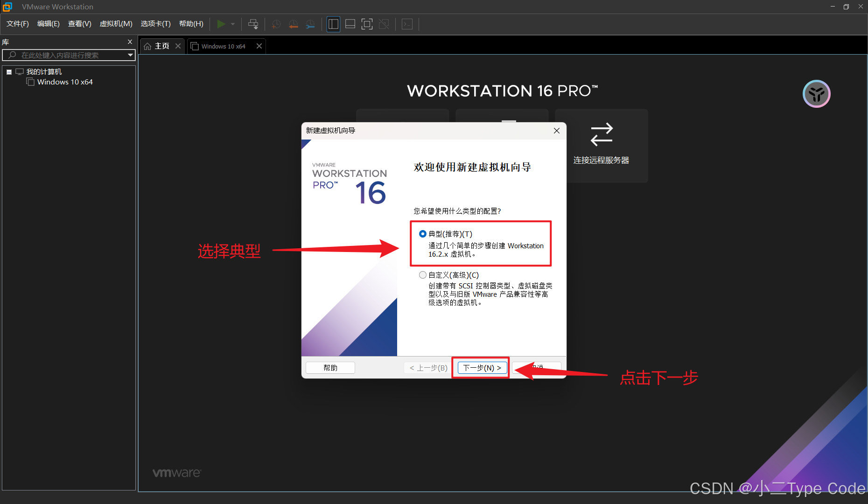
Task: Click the < 上一步(B) button
Action: (x=428, y=368)
